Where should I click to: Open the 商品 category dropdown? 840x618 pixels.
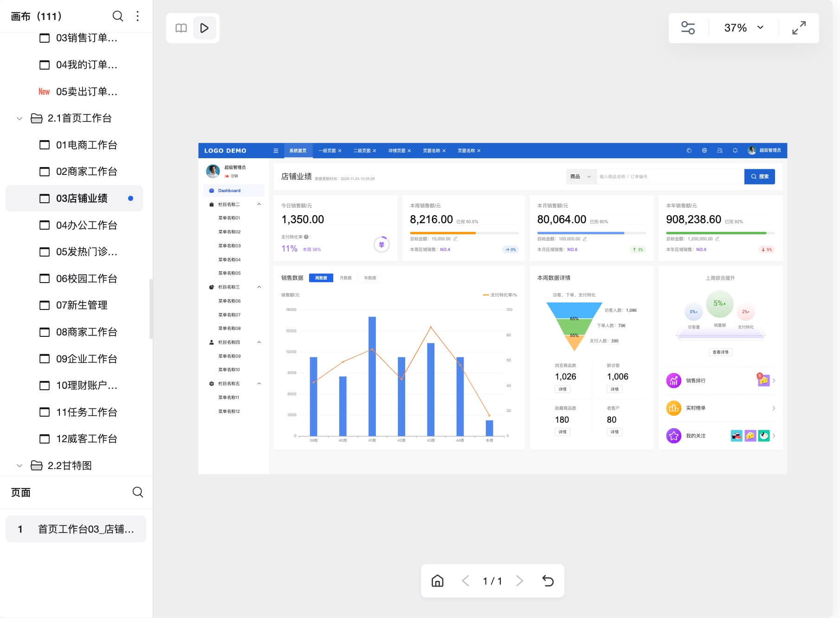(x=581, y=177)
